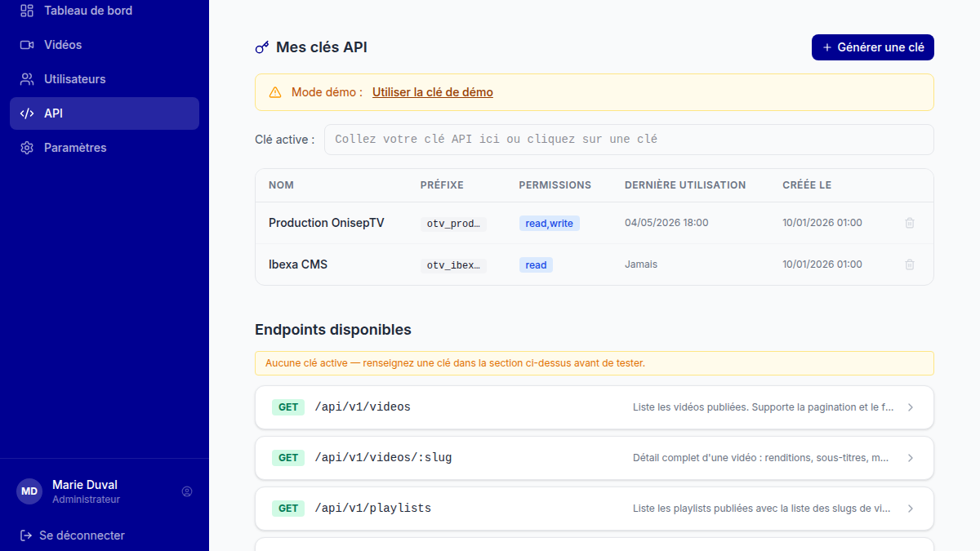Open the Utilisateurs page

[x=105, y=79]
